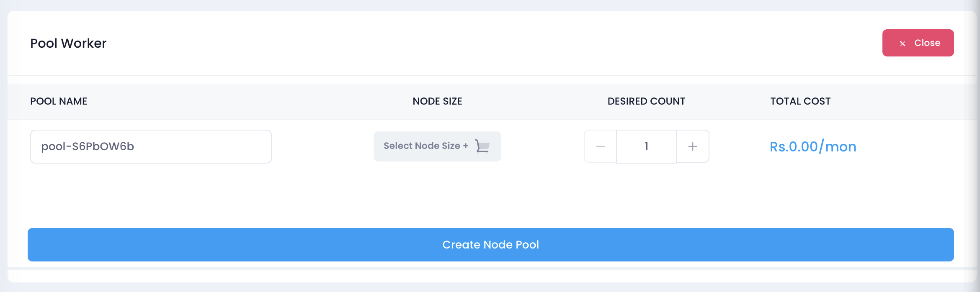Click the Rs.0.00/mon total cost text

tap(813, 147)
